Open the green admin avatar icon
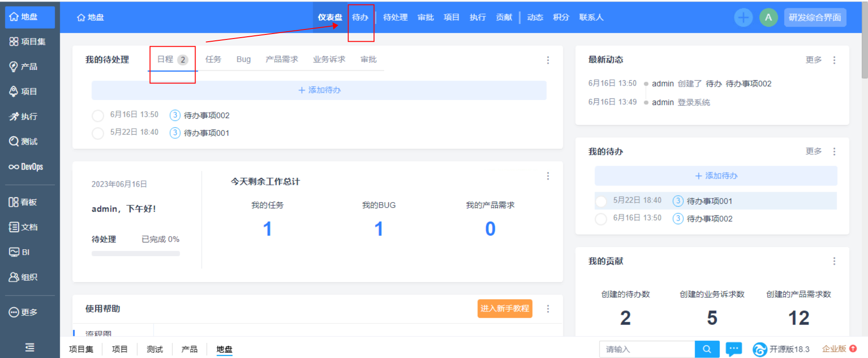This screenshot has height=358, width=868. coord(768,18)
